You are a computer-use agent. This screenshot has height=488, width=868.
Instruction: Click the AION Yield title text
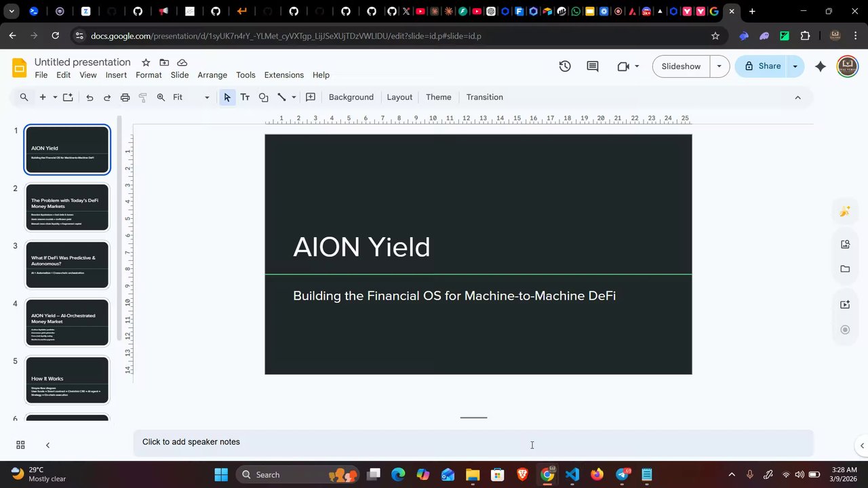(361, 247)
